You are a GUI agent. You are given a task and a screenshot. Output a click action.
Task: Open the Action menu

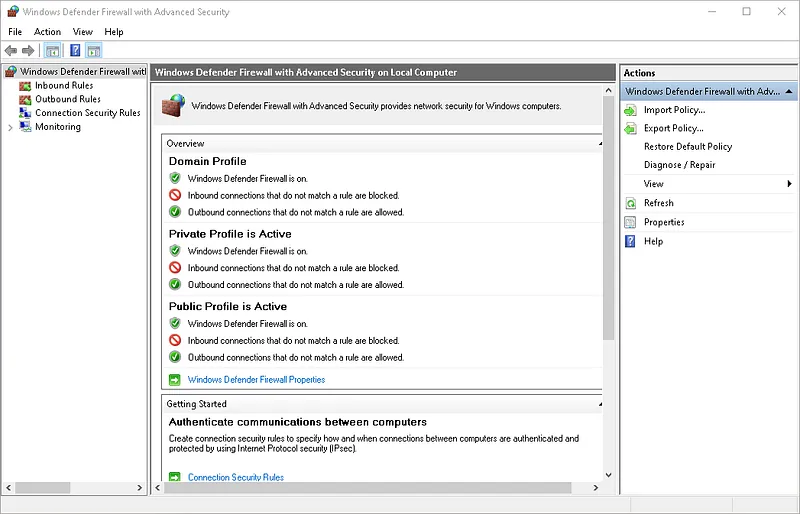(47, 32)
